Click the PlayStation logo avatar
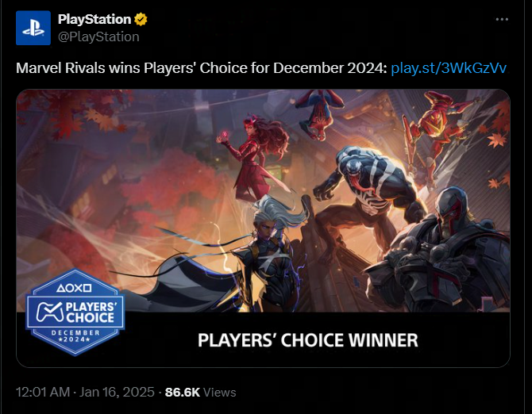This screenshot has height=414, width=532. (33, 28)
